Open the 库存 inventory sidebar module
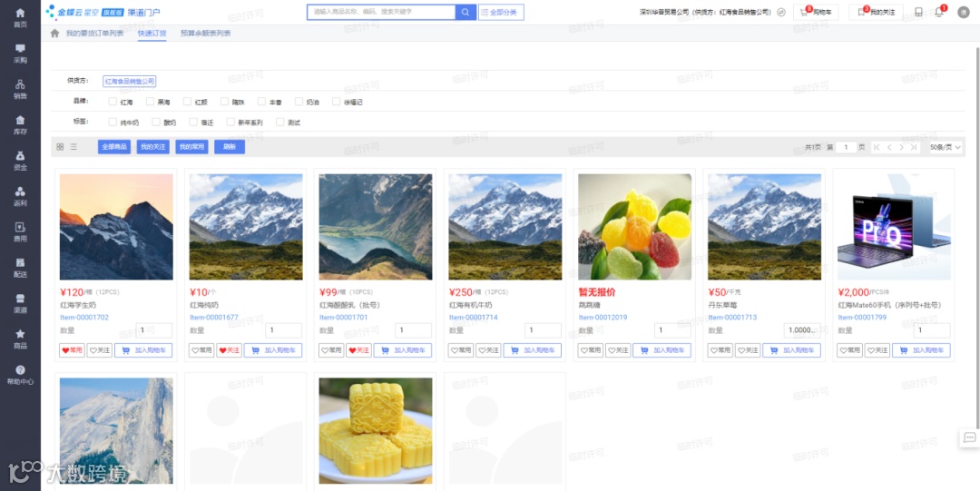This screenshot has height=491, width=980. [x=20, y=125]
